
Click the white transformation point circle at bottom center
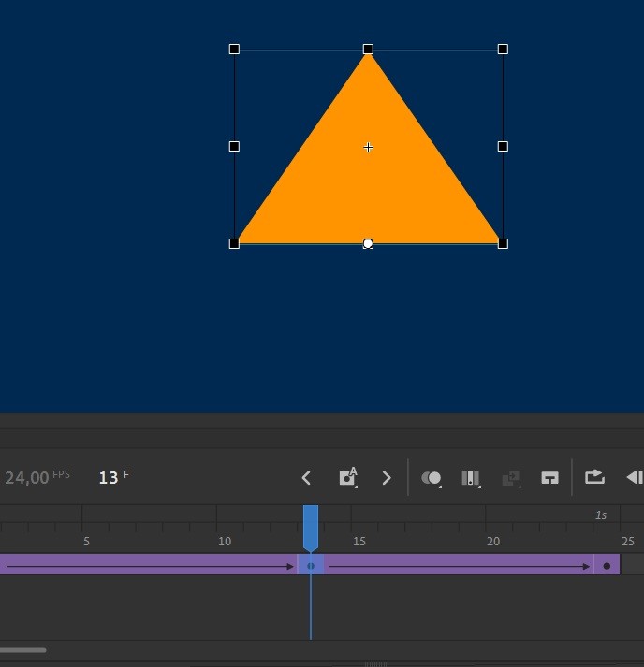point(368,244)
